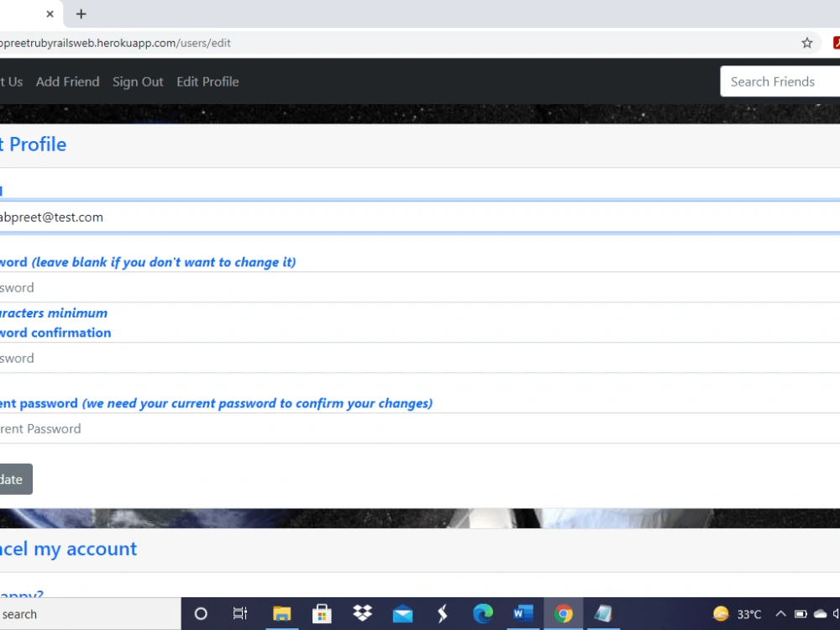Click the Edit Profile page heading

pos(34,144)
